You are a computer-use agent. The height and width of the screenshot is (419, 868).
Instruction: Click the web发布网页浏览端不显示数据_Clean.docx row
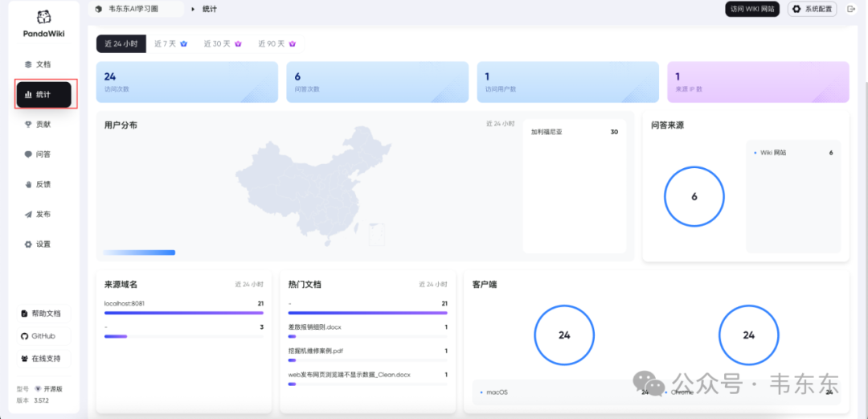click(x=367, y=379)
